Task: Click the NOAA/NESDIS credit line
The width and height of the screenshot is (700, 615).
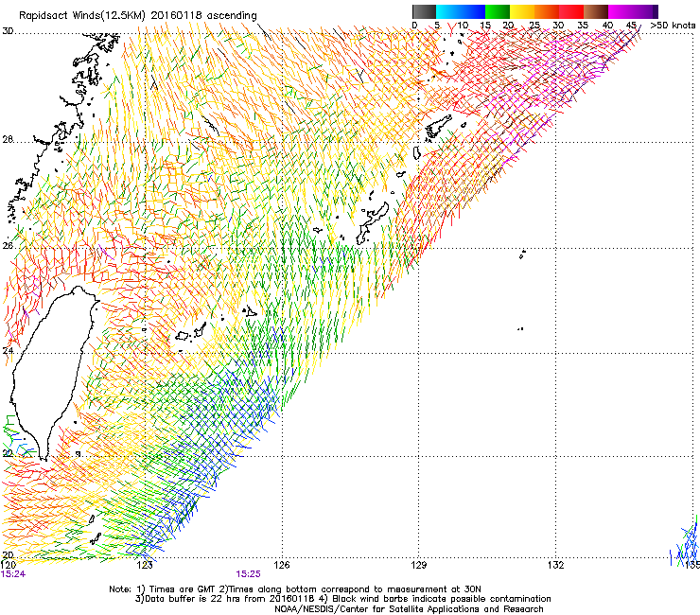Action: click(x=409, y=609)
